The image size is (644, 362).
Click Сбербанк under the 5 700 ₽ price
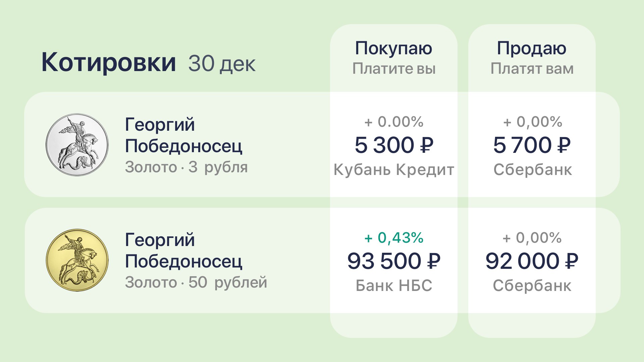pos(532,170)
